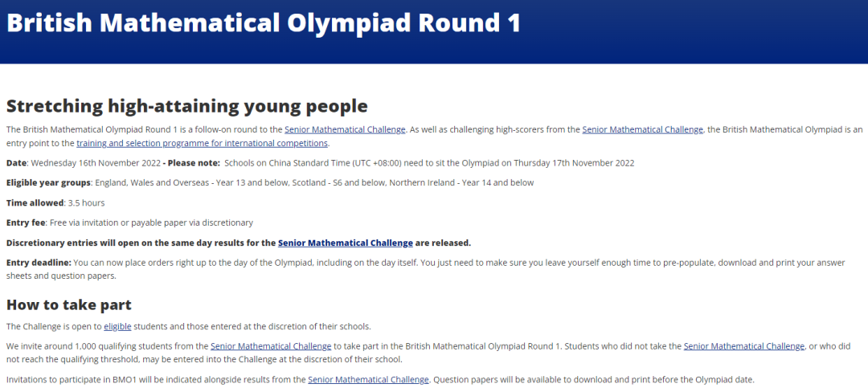Click the British Mathematical Olympiad Round 1 title
Screen dimensions: 868x388
pos(264,22)
